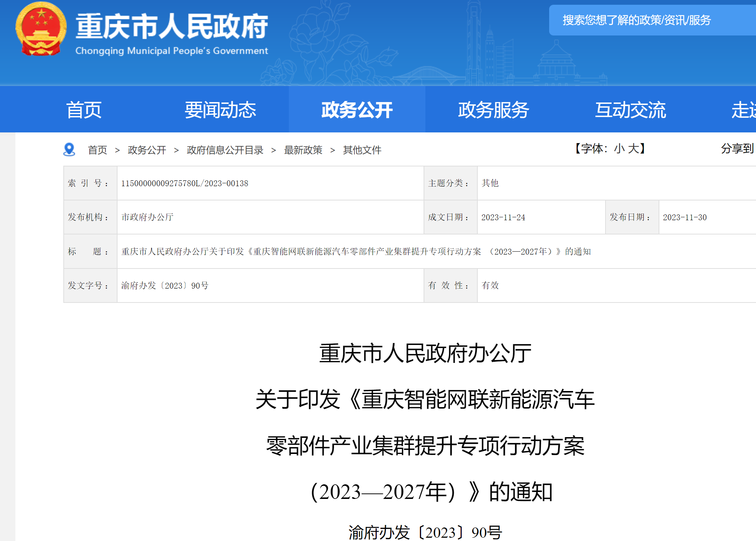Open the 互动交流 navigation tab
The width and height of the screenshot is (756, 541).
coord(630,110)
